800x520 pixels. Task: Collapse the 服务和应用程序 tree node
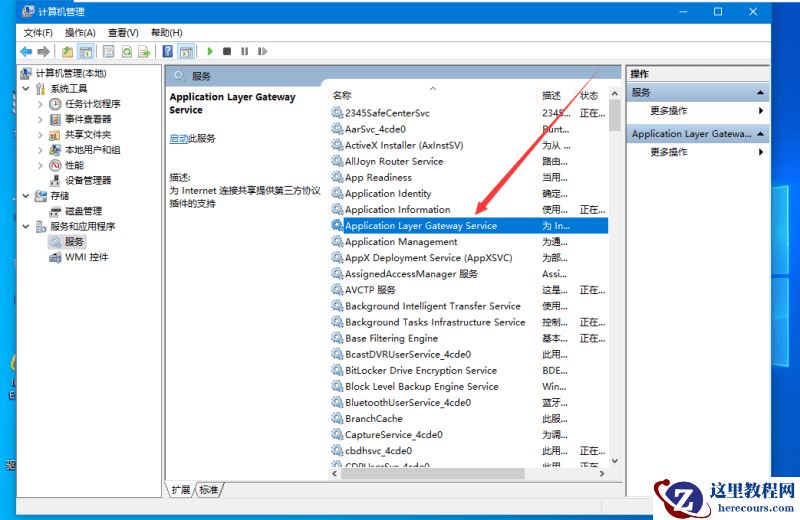[26, 227]
